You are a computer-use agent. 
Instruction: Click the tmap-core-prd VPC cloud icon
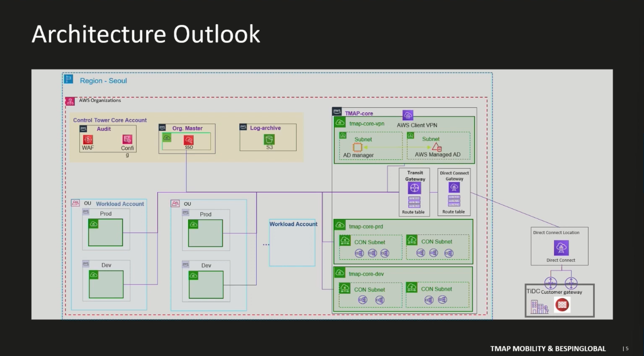point(340,225)
